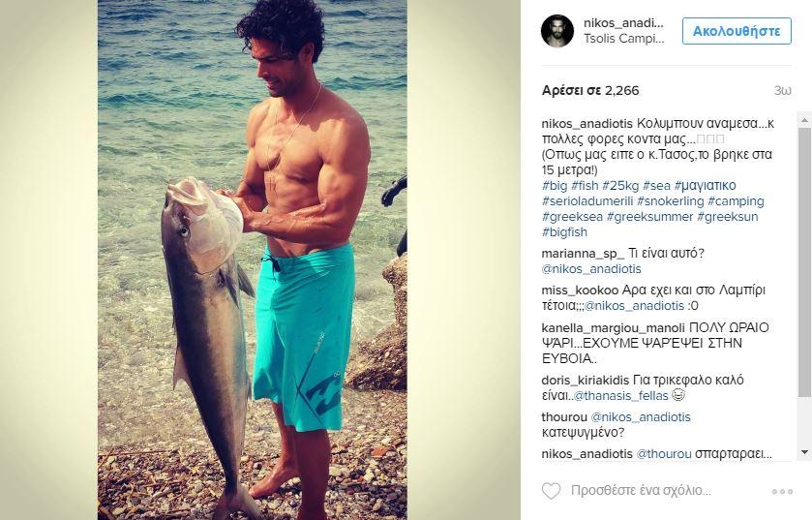Open the Tsolis Campi... location link
Screen dimensions: 812x520
point(623,39)
